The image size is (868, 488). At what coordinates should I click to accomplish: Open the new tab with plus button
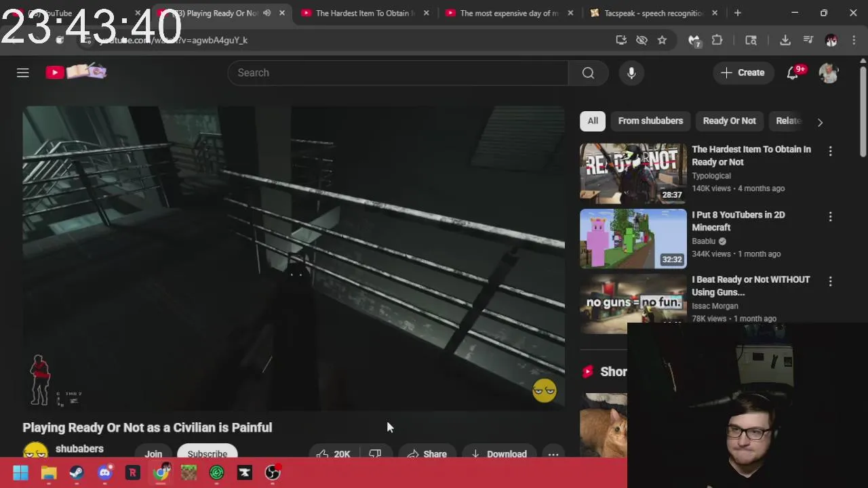pos(737,13)
